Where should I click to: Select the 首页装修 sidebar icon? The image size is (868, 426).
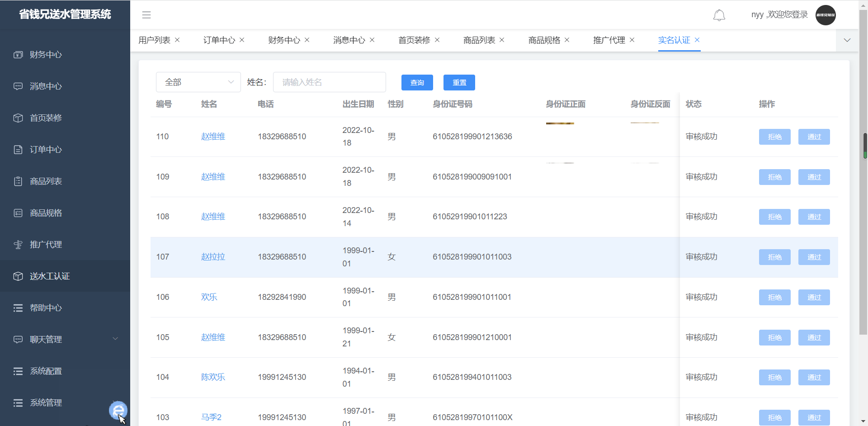pyautogui.click(x=18, y=118)
